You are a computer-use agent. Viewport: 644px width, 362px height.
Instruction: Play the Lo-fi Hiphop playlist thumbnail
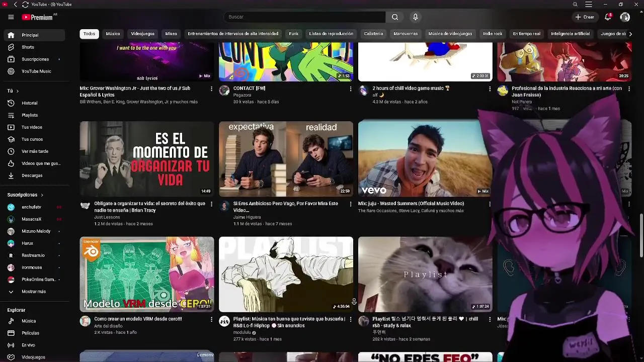[x=286, y=275]
